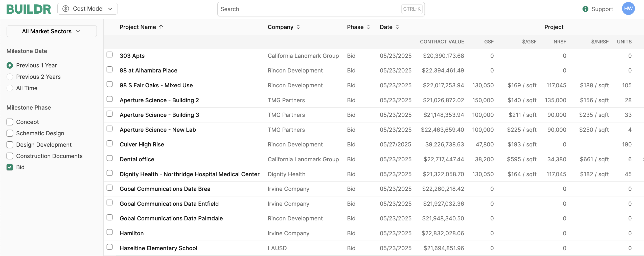Select the Culver High Rise checkbox
The width and height of the screenshot is (644, 256).
[109, 143]
